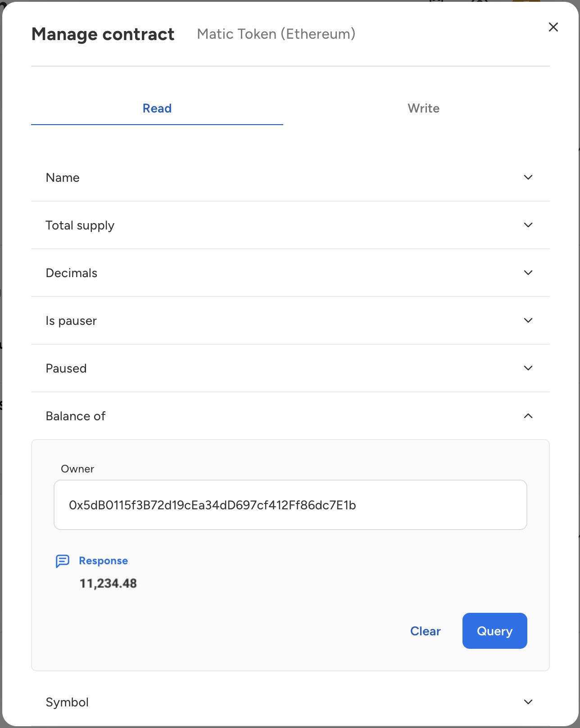The width and height of the screenshot is (580, 728).
Task: Expand the Name section chevron
Action: (x=528, y=177)
